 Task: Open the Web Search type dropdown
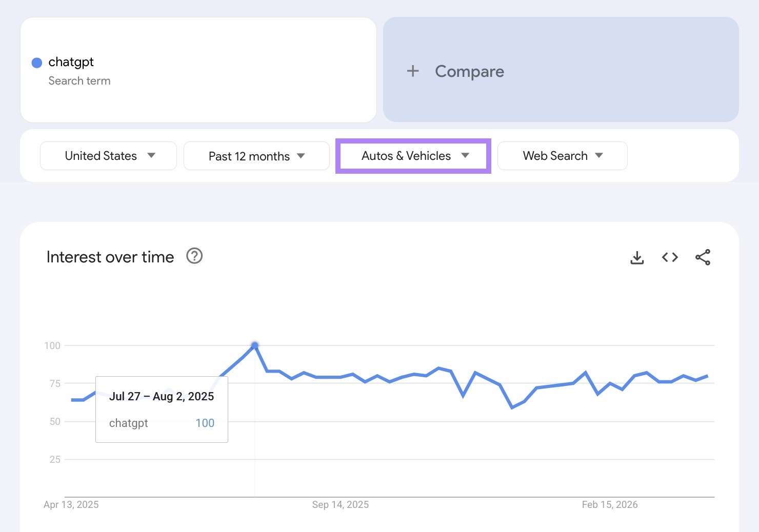point(562,156)
